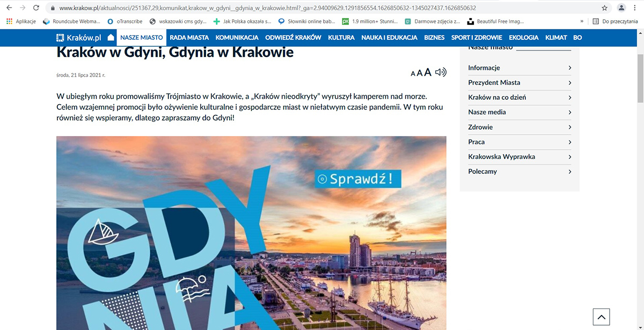The image size is (644, 330).
Task: Select the largest font size letter A
Action: pos(428,72)
